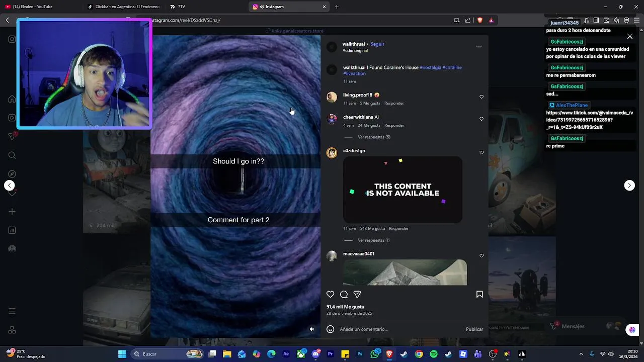Open the Meta apps icon at sidebar bottom
Image resolution: width=644 pixels, height=362 pixels.
click(x=12, y=330)
